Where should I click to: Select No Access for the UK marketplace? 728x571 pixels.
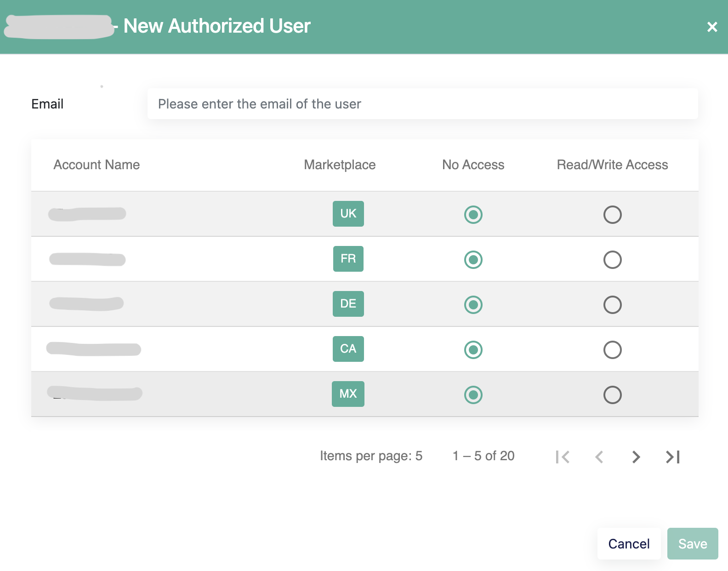473,215
